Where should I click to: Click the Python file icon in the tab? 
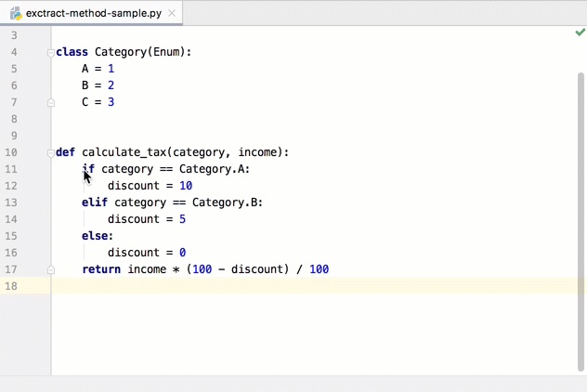click(x=15, y=14)
